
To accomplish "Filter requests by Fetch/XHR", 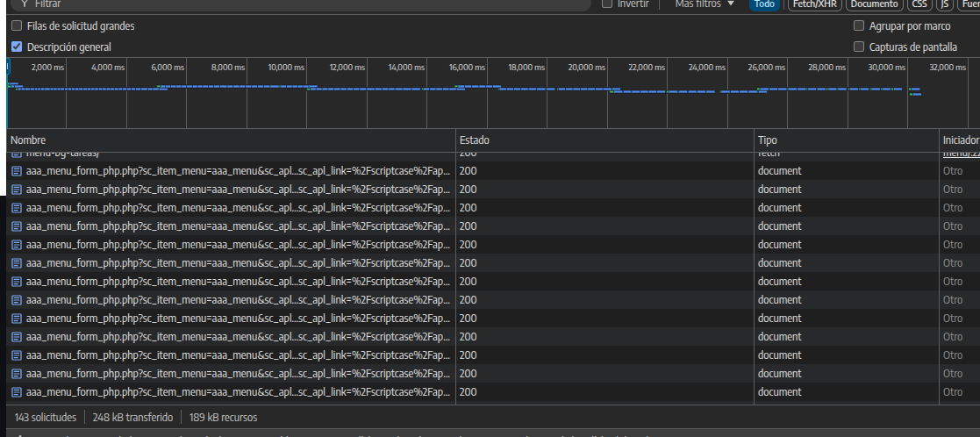I will coord(815,4).
